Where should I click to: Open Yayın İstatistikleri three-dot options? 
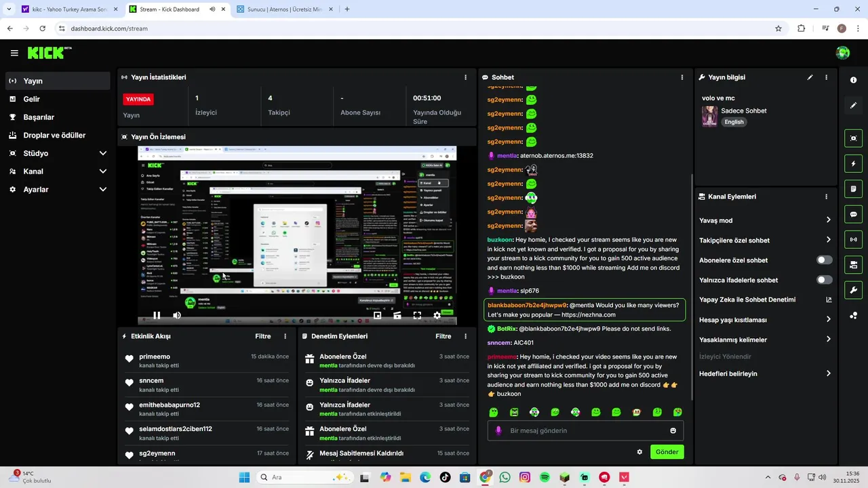465,77
